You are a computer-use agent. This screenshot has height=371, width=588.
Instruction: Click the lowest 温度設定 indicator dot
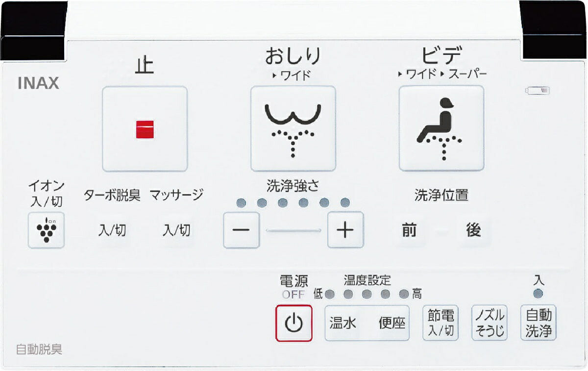(329, 295)
